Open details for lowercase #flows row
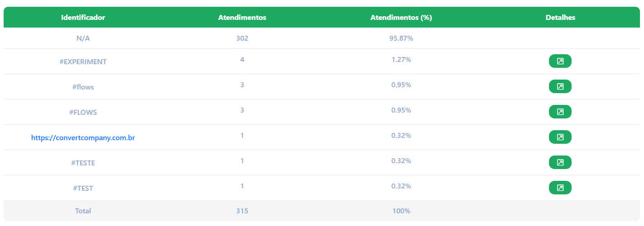The width and height of the screenshot is (644, 226). tap(560, 86)
